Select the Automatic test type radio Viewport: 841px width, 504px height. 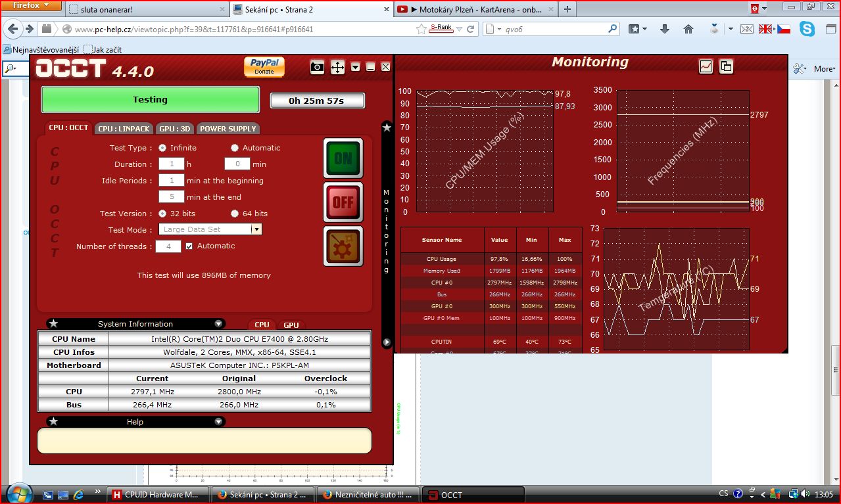click(x=235, y=148)
